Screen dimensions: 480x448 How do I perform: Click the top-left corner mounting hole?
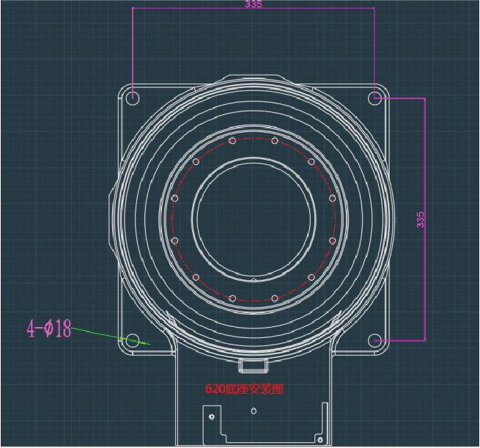point(133,97)
